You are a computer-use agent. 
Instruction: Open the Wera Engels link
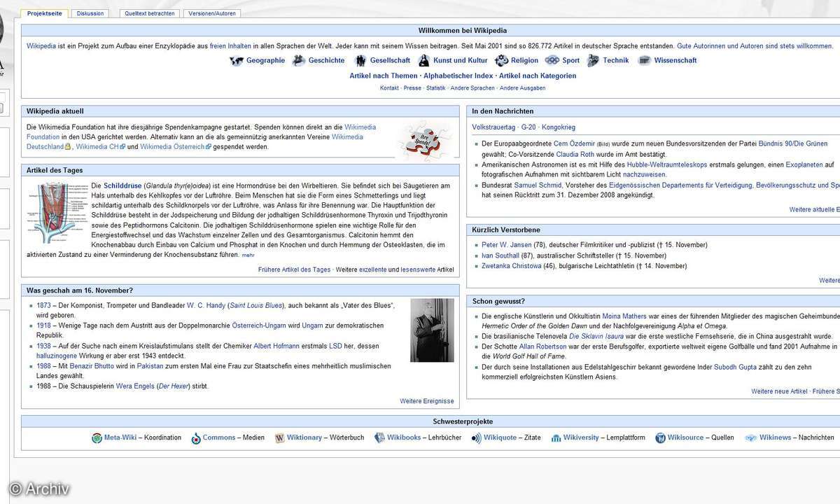[134, 386]
